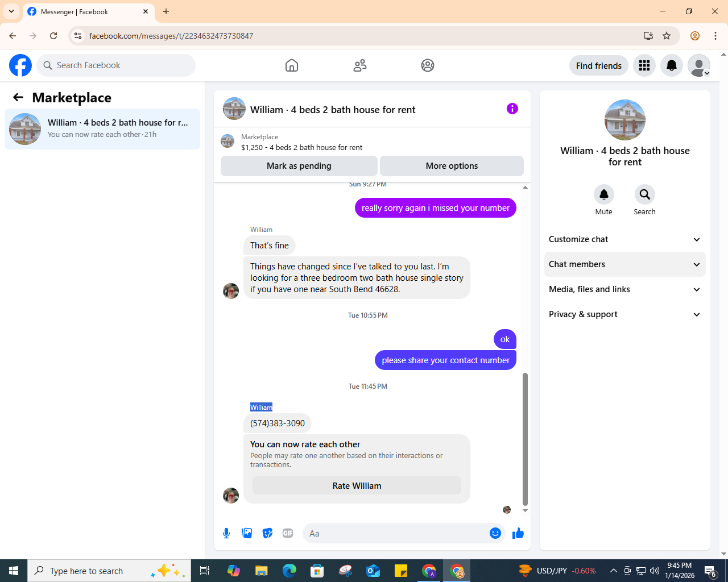This screenshot has width=728, height=582.
Task: Expand Media, files and links section
Action: pos(625,289)
